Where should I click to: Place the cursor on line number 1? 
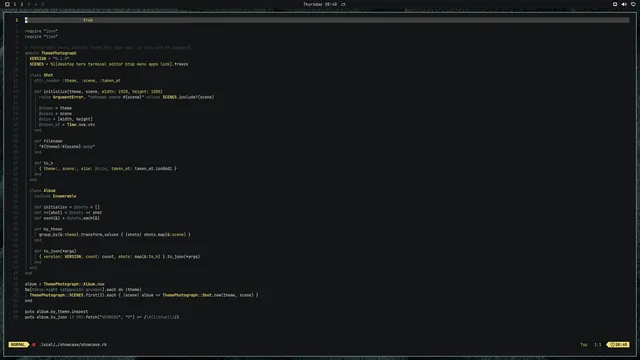point(17,20)
